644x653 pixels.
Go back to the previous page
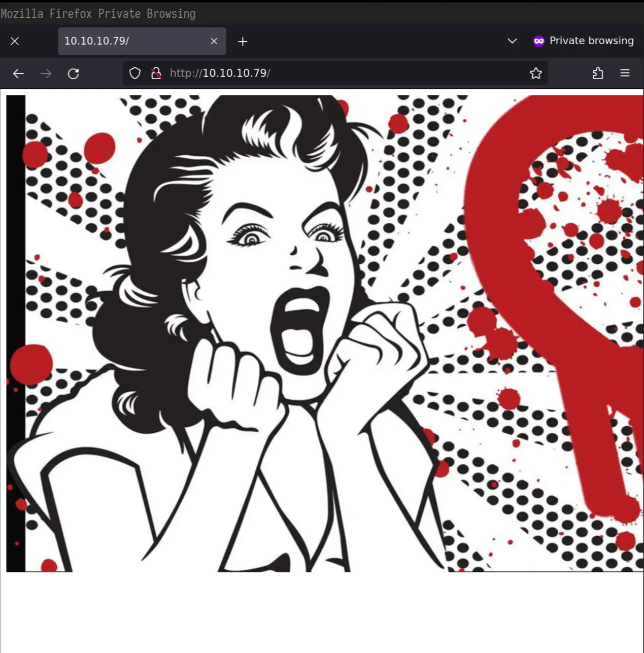[x=18, y=74]
